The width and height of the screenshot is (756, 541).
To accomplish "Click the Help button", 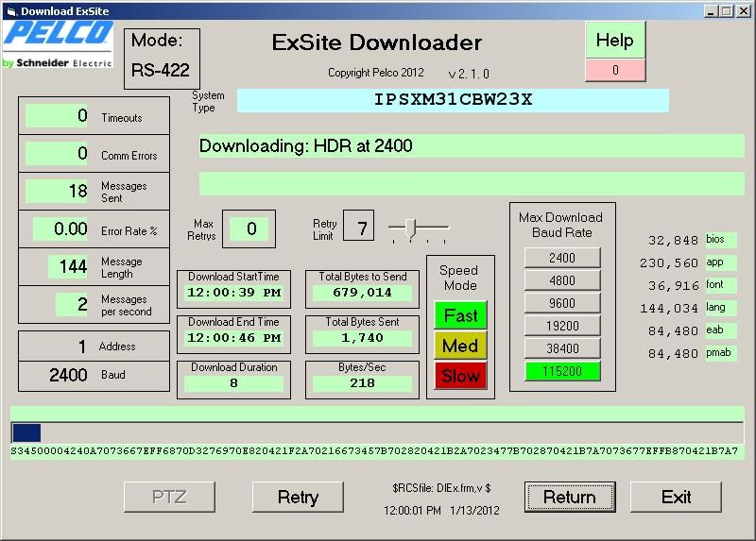I will coord(615,40).
